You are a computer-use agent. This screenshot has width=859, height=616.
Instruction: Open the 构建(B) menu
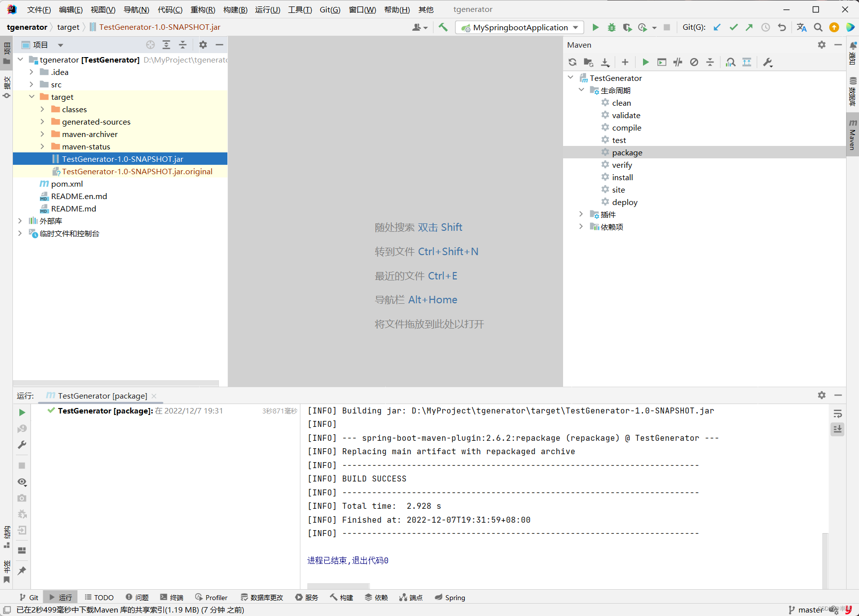tap(235, 9)
